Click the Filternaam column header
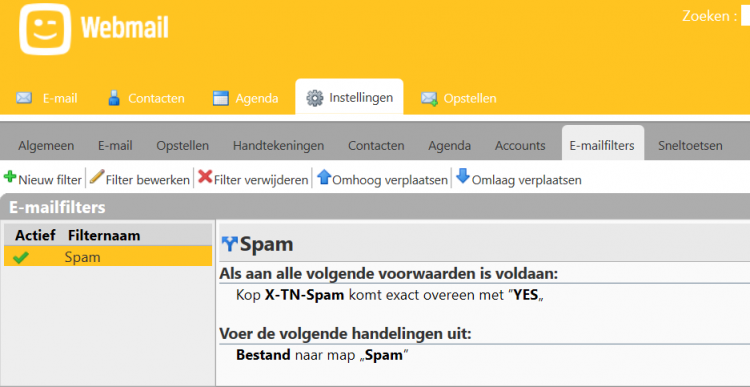The width and height of the screenshot is (750, 387). (104, 235)
